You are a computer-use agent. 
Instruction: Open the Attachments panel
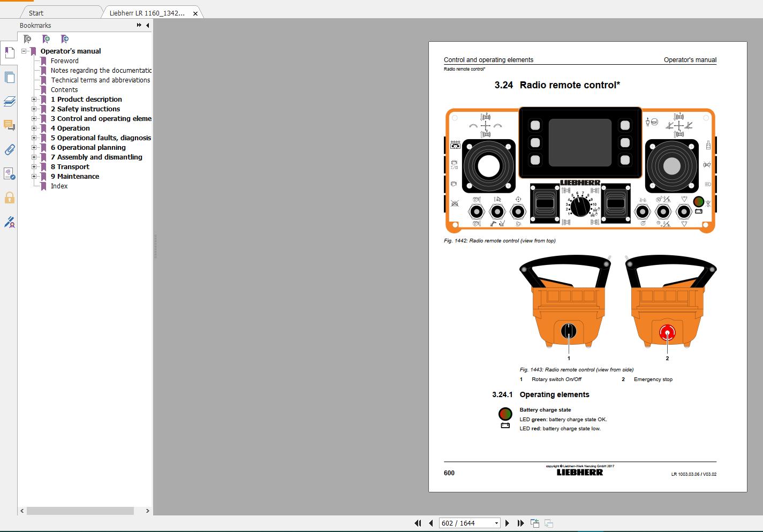coord(9,150)
